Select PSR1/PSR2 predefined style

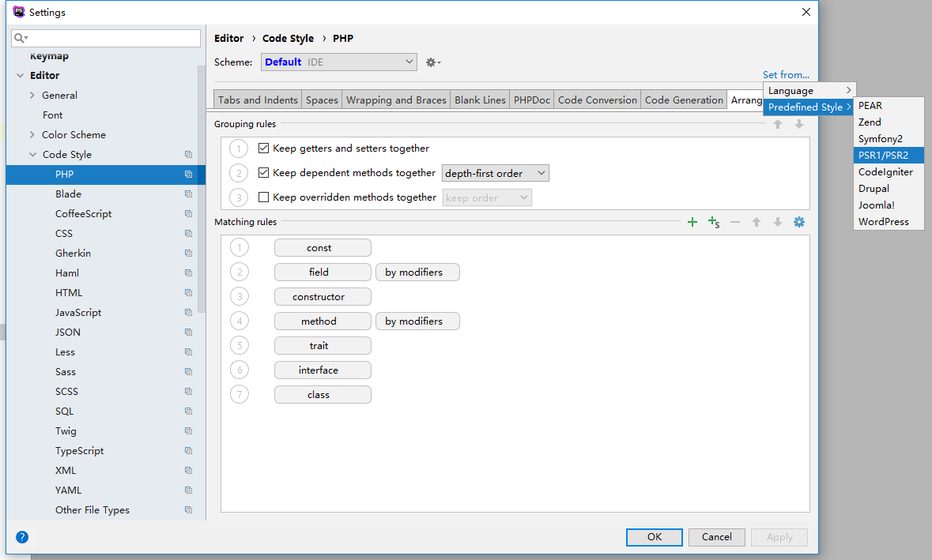[x=883, y=156]
